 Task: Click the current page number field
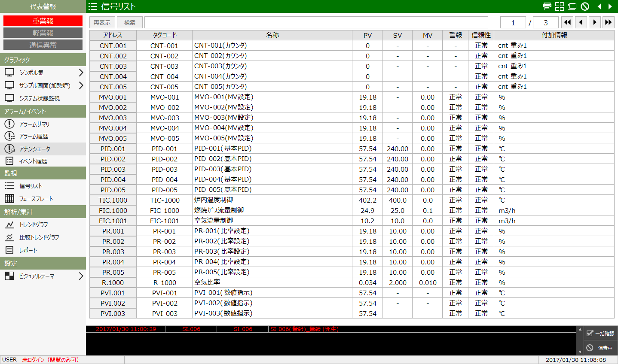(x=513, y=22)
